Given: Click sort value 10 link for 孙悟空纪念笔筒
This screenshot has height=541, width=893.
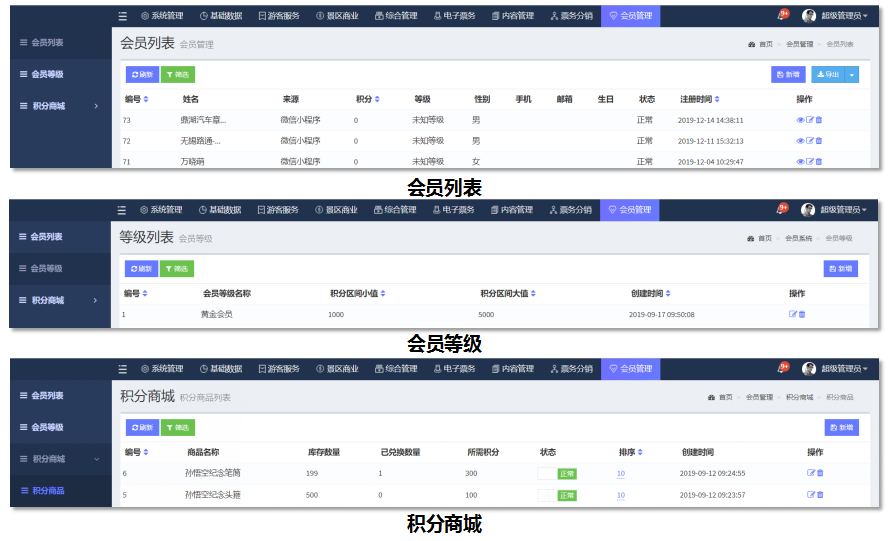Looking at the screenshot, I should click(x=621, y=473).
